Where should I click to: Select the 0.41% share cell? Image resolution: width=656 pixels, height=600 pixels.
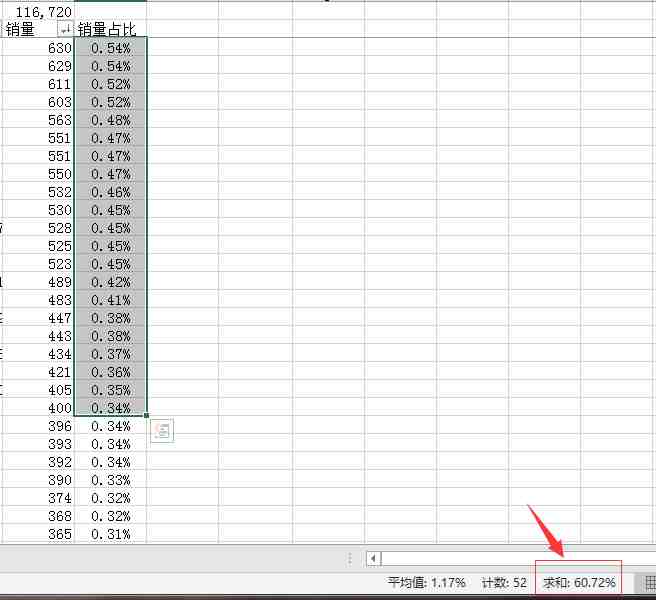(x=110, y=300)
